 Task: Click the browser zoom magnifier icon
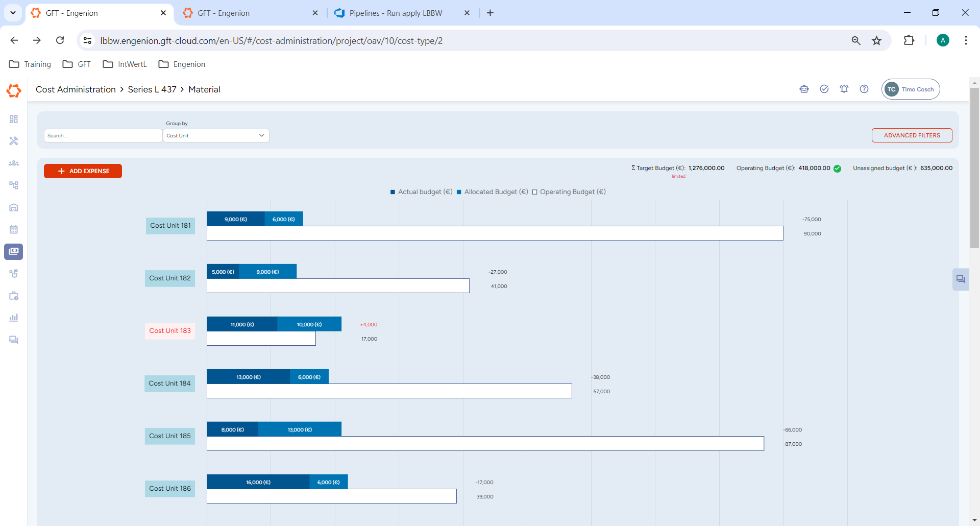coord(856,40)
